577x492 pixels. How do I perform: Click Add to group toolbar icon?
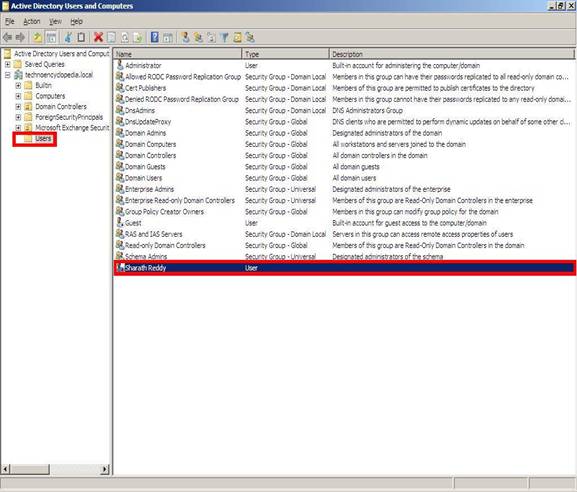point(250,37)
